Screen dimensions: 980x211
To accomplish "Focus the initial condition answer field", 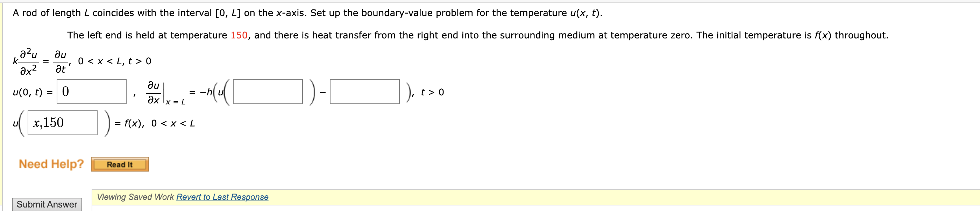I will [x=63, y=122].
